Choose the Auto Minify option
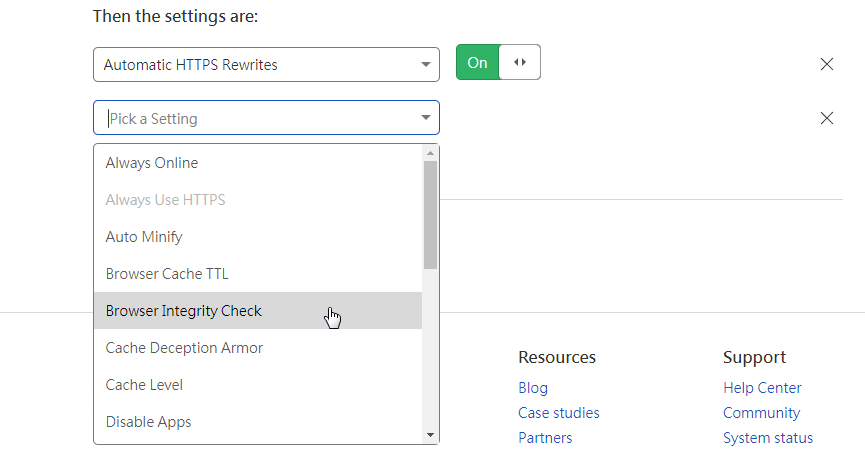Viewport: 865px width, 455px height. click(258, 237)
